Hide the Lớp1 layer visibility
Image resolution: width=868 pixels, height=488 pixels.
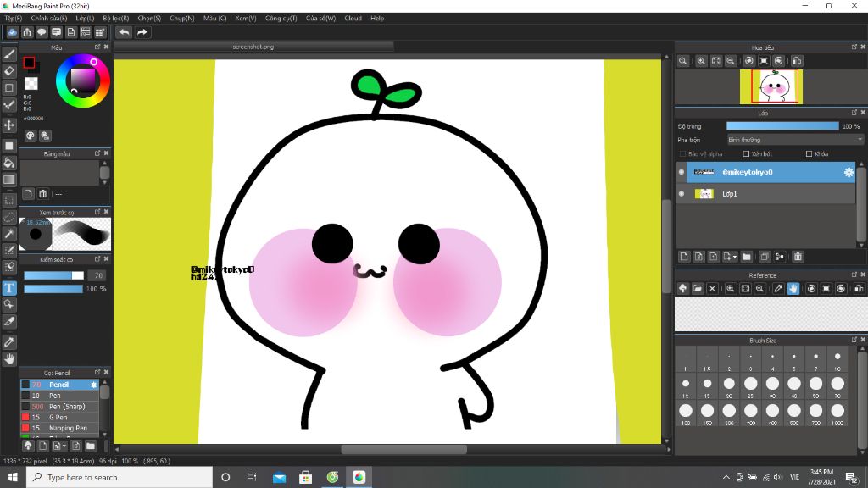tap(682, 194)
